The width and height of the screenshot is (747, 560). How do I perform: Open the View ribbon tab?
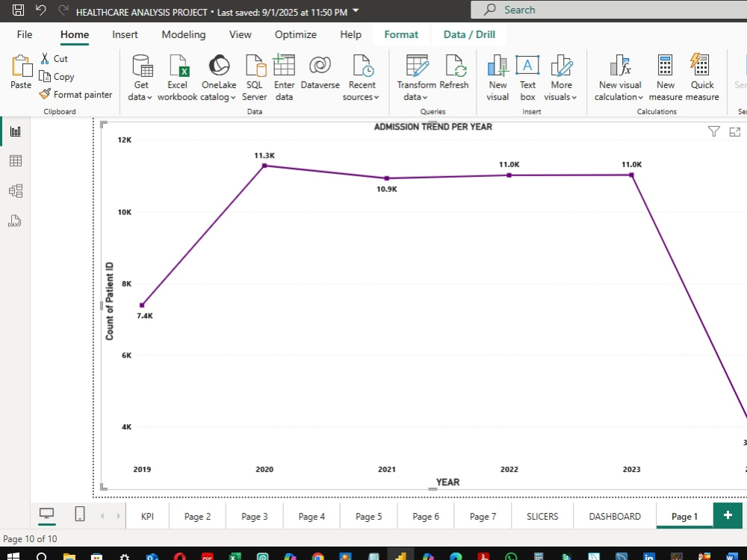(240, 34)
